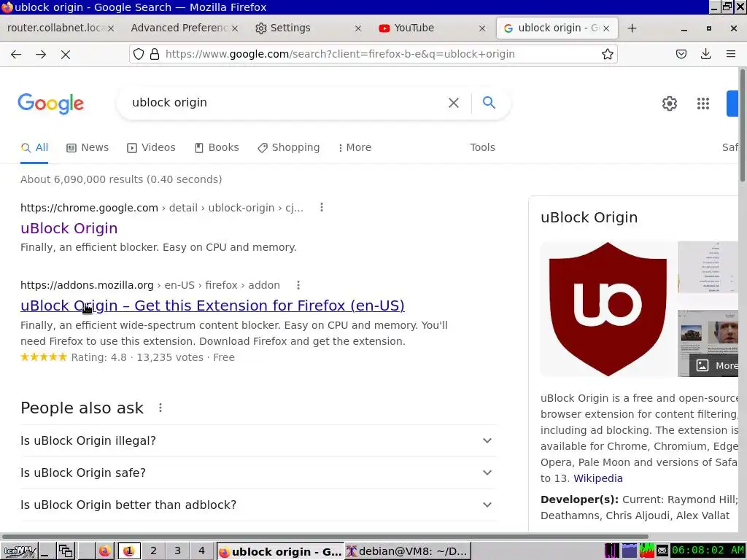Select the All results tab

point(34,147)
